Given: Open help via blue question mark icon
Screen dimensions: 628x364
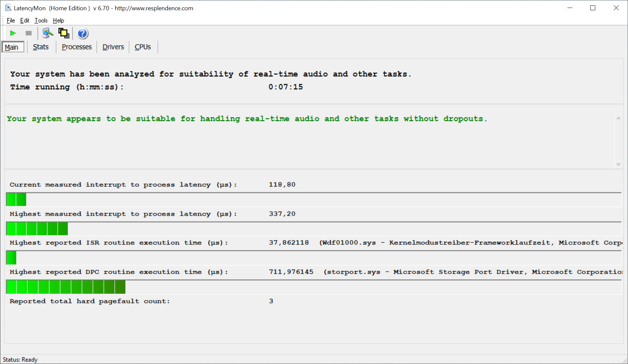Looking at the screenshot, I should (x=82, y=33).
